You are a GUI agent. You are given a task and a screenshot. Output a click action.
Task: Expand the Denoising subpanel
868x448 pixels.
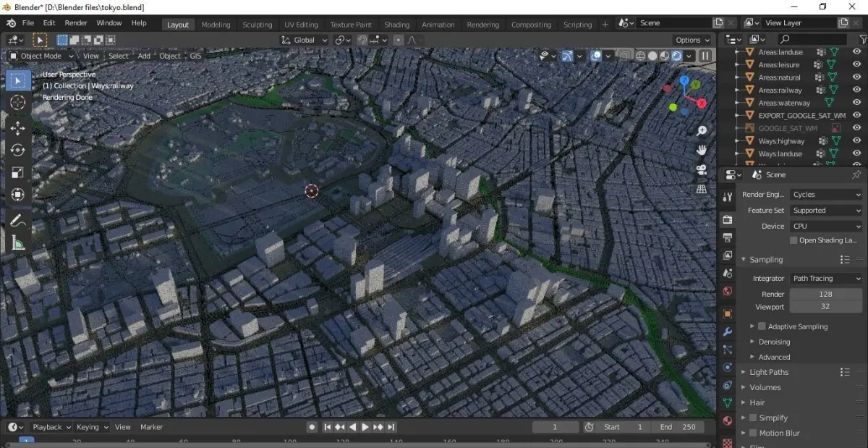click(774, 342)
